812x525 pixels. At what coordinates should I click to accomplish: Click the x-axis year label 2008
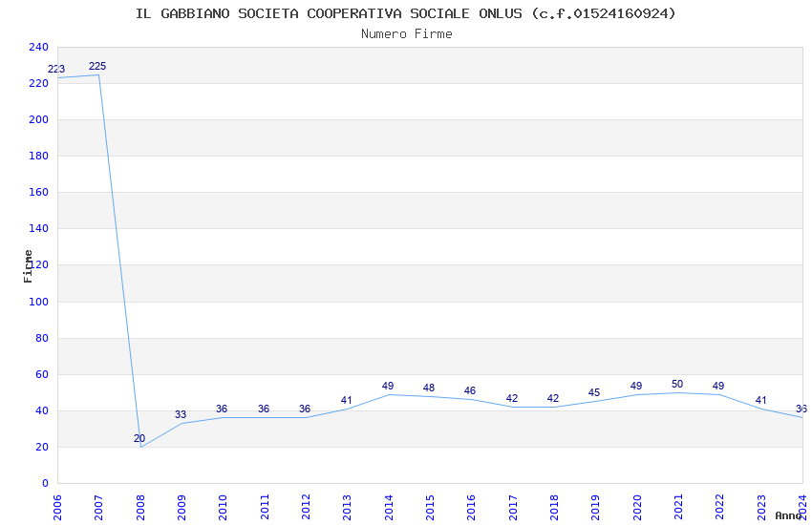140,506
